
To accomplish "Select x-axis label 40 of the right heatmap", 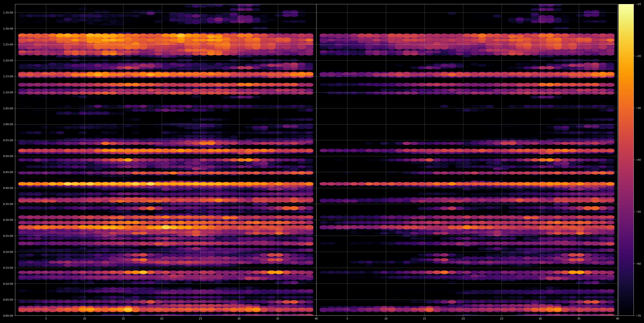I will tap(618, 319).
